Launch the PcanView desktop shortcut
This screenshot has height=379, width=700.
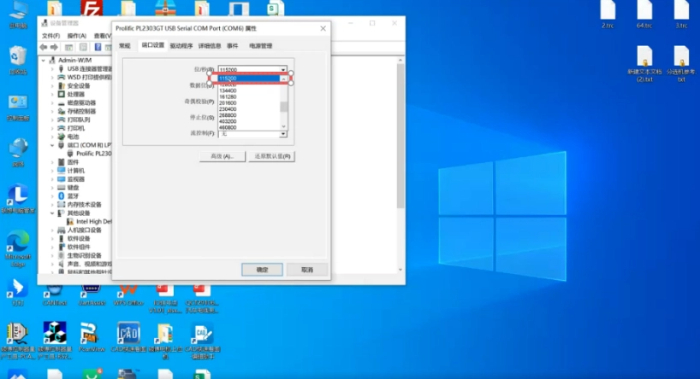pos(91,337)
